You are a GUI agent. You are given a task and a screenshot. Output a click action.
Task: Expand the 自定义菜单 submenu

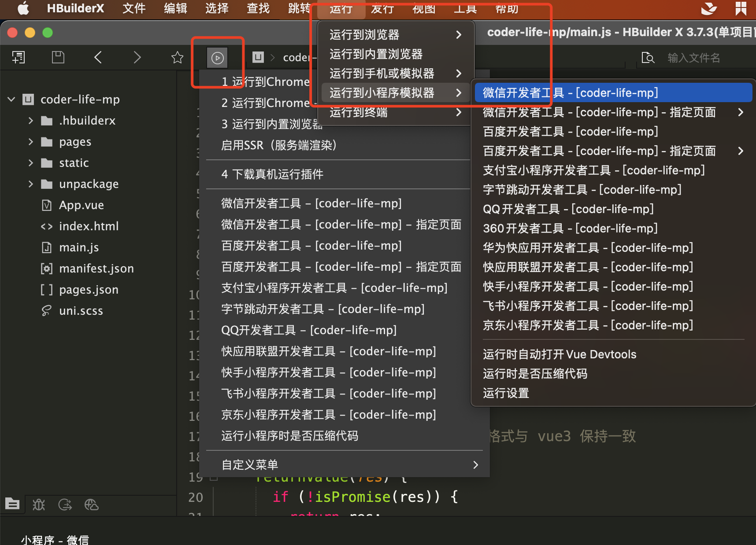point(344,465)
